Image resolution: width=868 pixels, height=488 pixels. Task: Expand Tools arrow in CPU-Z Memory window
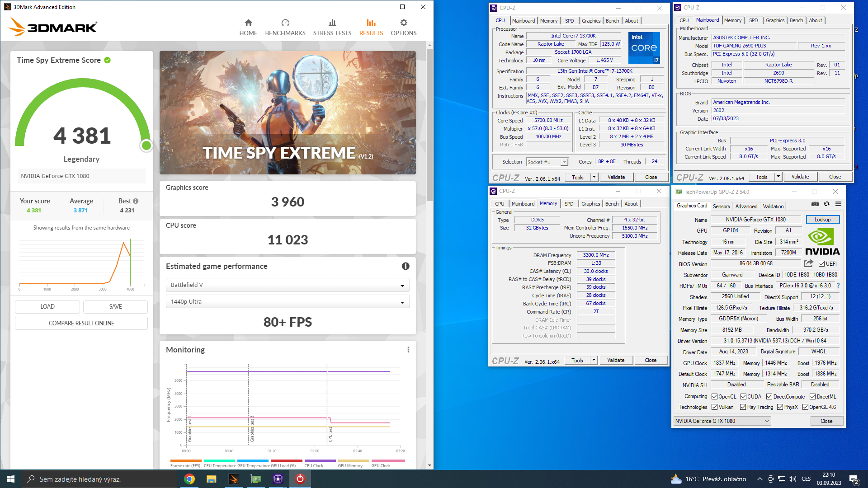pyautogui.click(x=594, y=360)
